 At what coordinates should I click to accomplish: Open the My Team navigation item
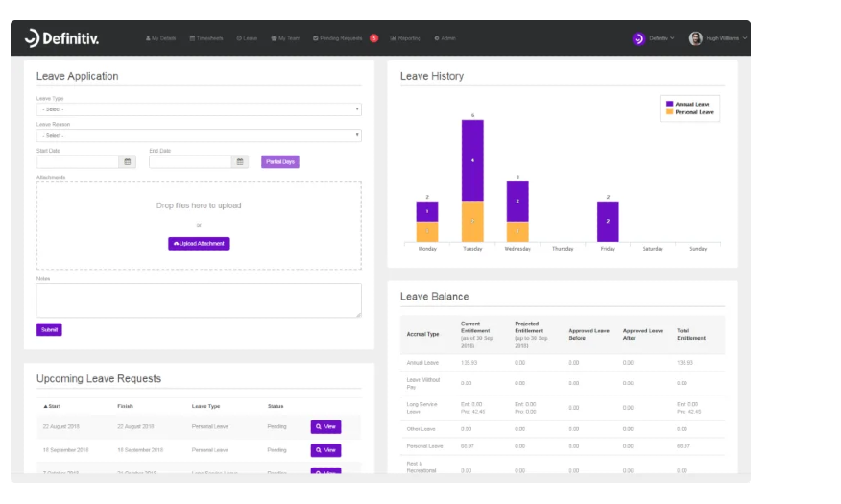[285, 38]
